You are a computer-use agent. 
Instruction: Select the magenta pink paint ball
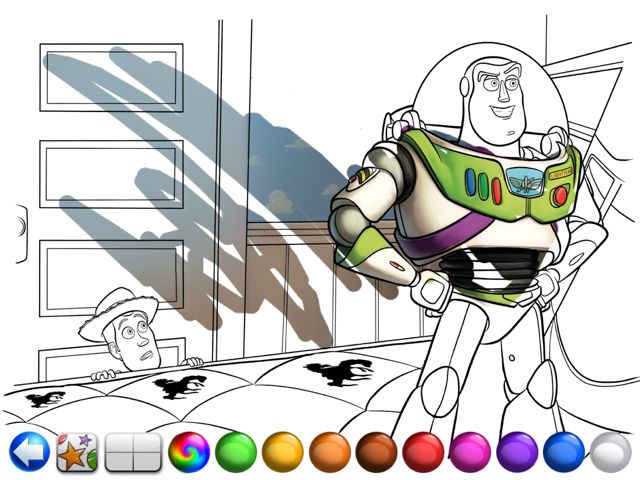pos(470,452)
